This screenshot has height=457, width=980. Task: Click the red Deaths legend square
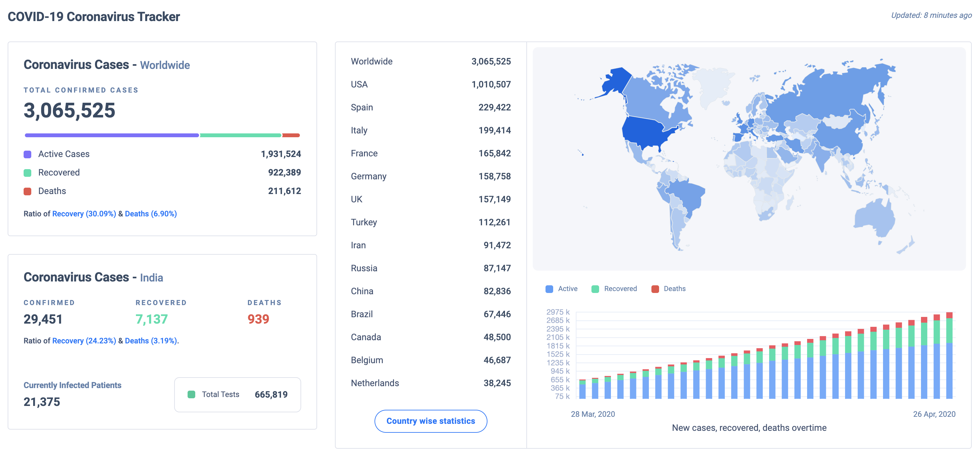click(27, 191)
